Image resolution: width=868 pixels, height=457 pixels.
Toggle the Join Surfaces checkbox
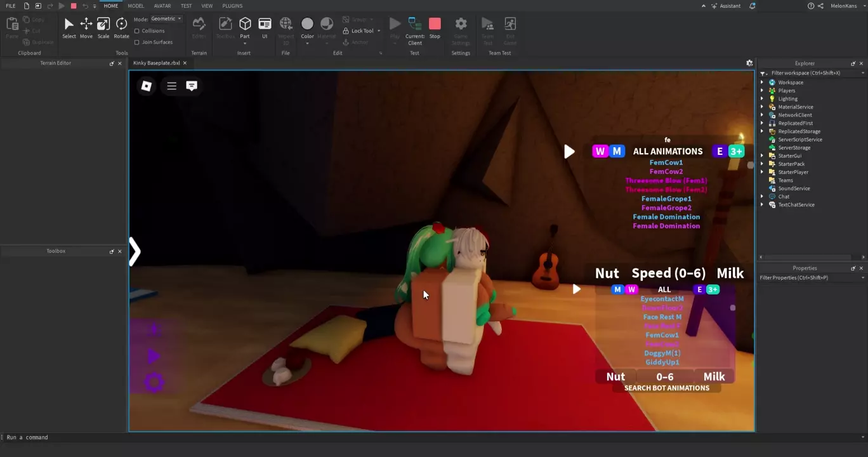tap(137, 42)
